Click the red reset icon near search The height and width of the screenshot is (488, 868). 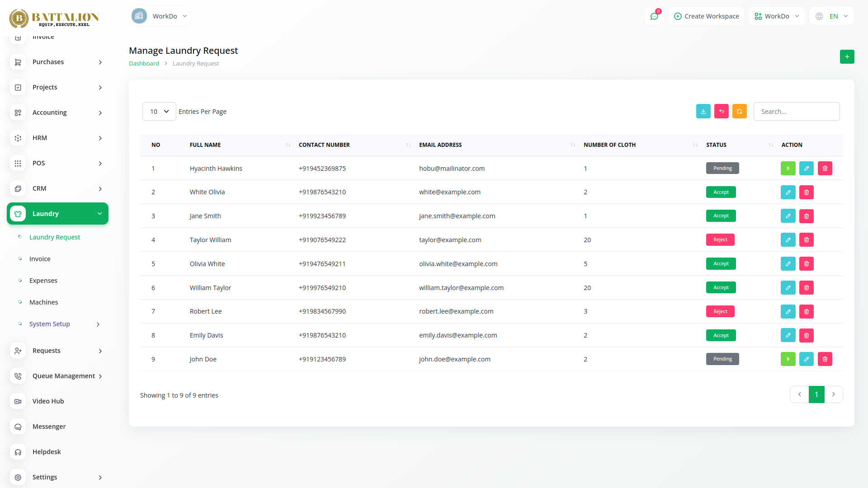tap(721, 112)
